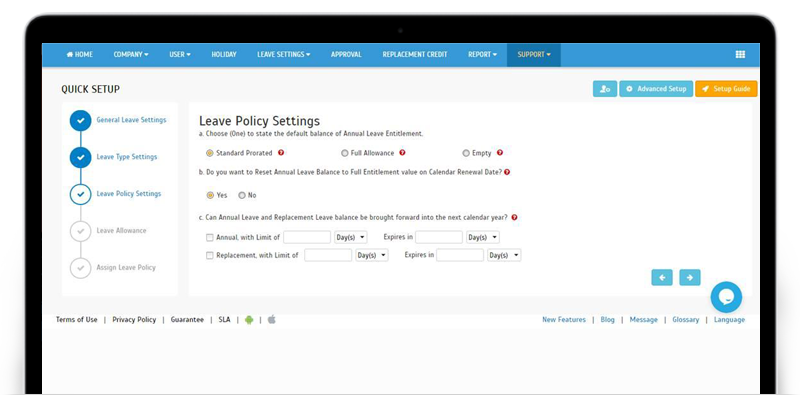Image resolution: width=800 pixels, height=395 pixels.
Task: Expand the REPORT menu
Action: pos(482,55)
